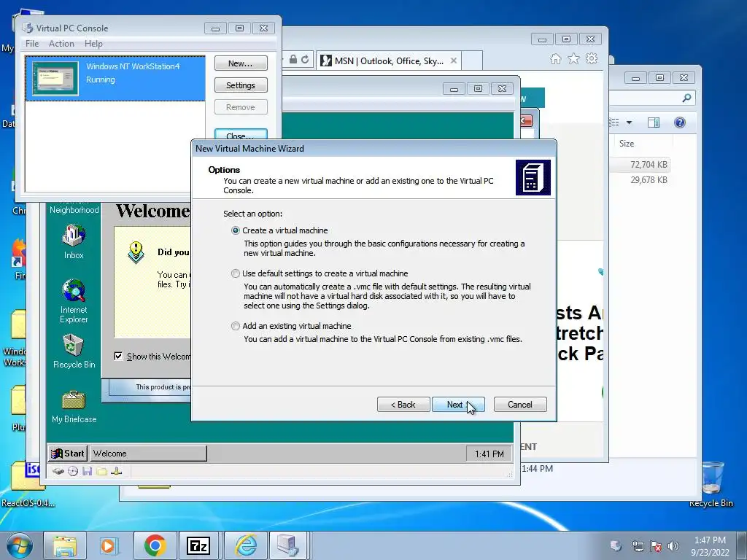Click the network tray icon
Image resolution: width=747 pixels, height=560 pixels.
(638, 545)
